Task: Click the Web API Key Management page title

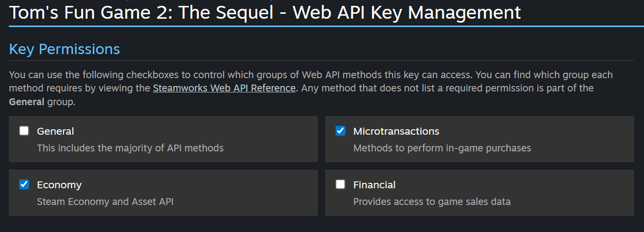Action: tap(265, 12)
